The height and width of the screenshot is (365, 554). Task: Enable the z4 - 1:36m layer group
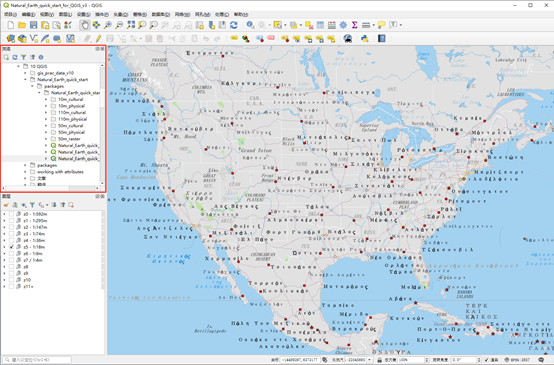pyautogui.click(x=11, y=240)
